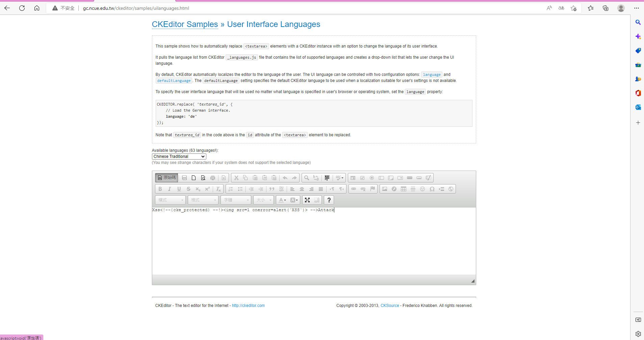Image resolution: width=644 pixels, height=340 pixels.
Task: Insert a Textarea icon
Action: click(x=391, y=178)
